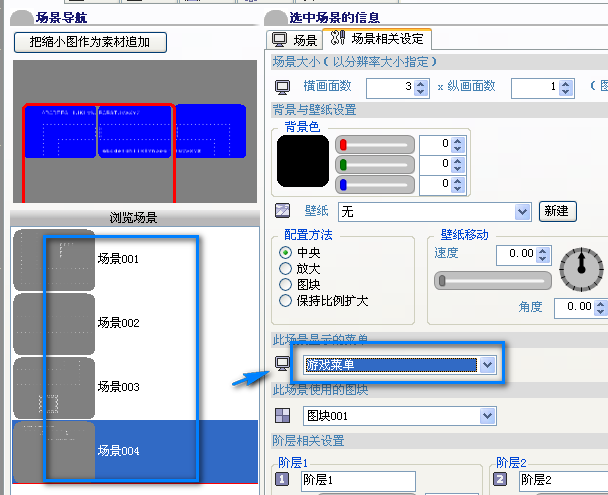Screen dimensions: 608x495
Task: Click the 浏览场景 list header
Action: click(x=135, y=218)
